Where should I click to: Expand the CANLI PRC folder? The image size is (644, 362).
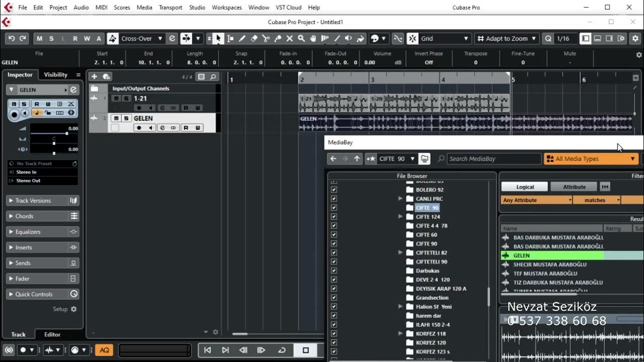tap(400, 199)
